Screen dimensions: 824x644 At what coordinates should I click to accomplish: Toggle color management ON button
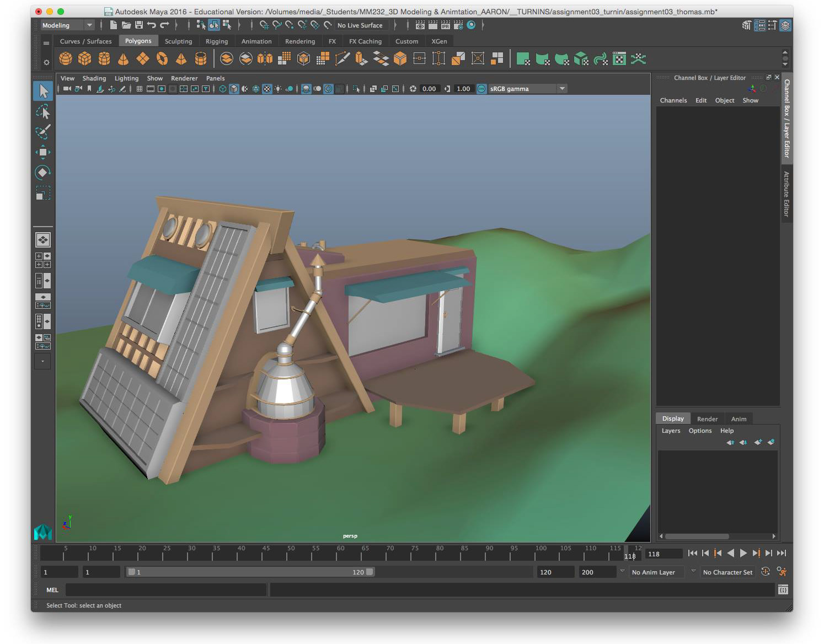coord(481,89)
